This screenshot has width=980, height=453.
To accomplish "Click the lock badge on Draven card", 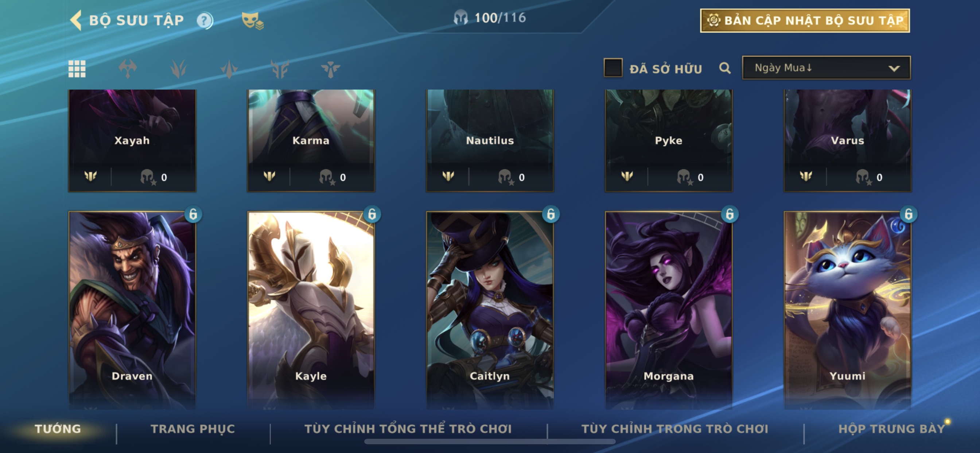I will tap(193, 214).
